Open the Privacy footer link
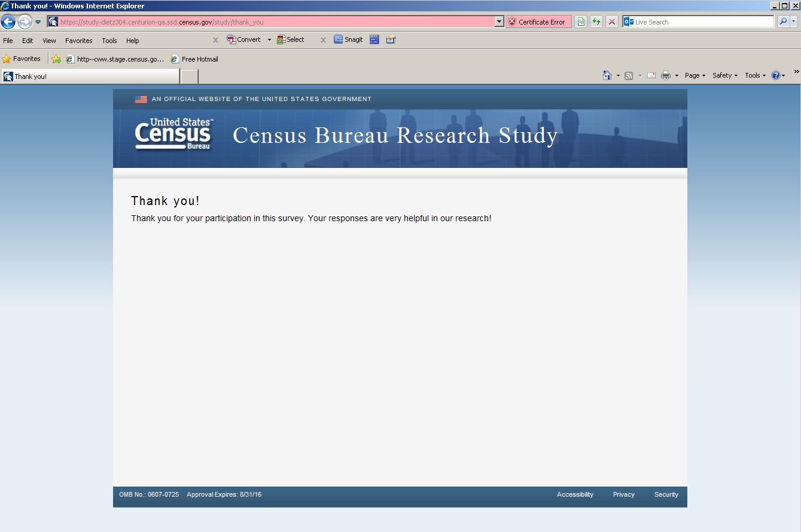The width and height of the screenshot is (801, 532). pos(623,495)
